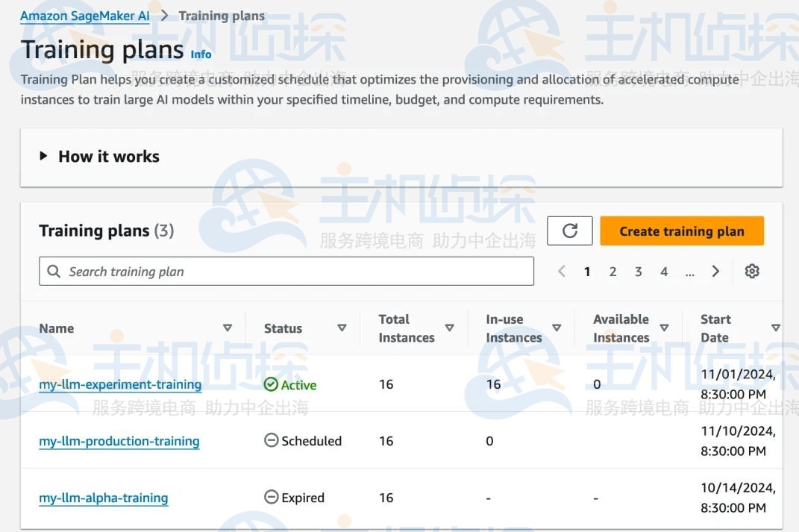Sort by Available Instances column arrow
Screen dimensions: 799x532
click(x=664, y=328)
